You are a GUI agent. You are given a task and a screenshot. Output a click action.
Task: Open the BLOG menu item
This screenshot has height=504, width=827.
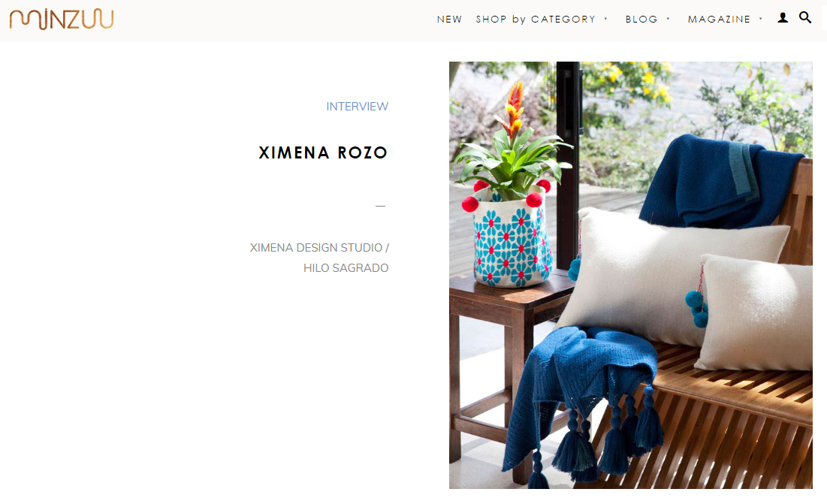[x=641, y=20]
